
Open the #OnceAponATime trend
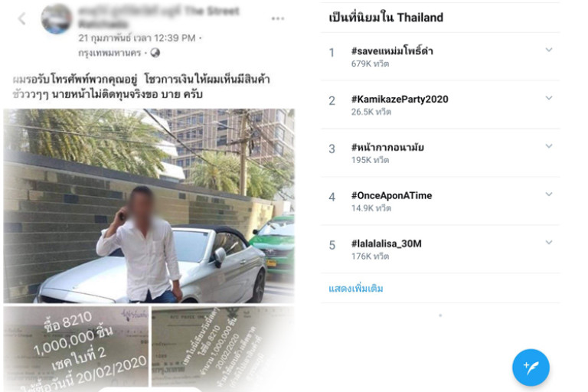pos(391,195)
